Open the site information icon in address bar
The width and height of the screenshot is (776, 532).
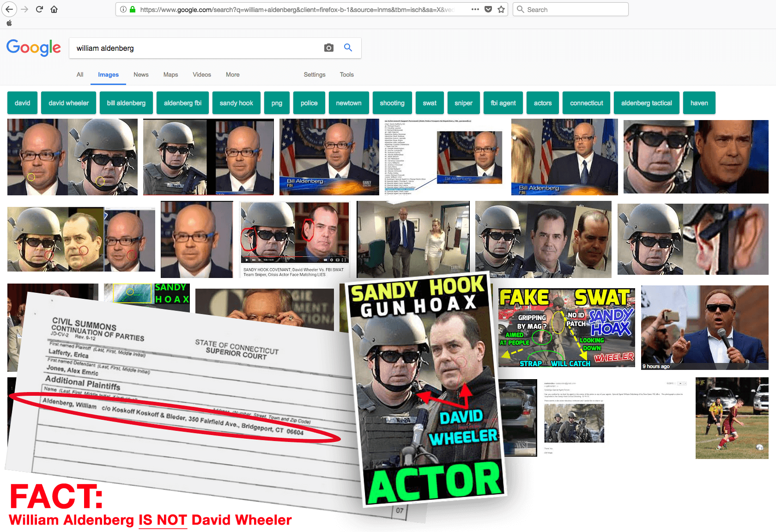pyautogui.click(x=123, y=9)
